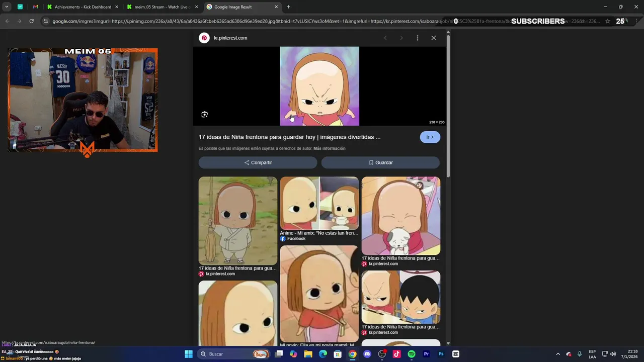Viewport: 644px width, 362px height.
Task: Open the Windows Start menu
Action: pyautogui.click(x=189, y=354)
